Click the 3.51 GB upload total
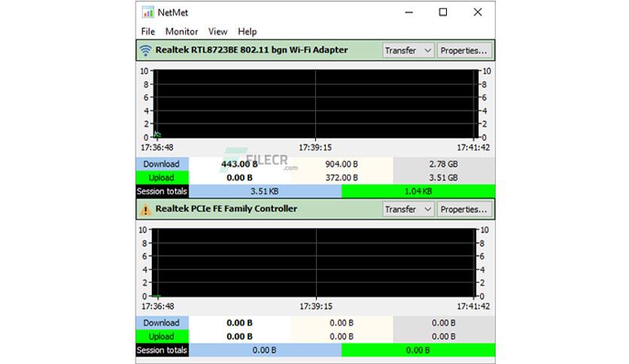629x364 pixels. 443,177
